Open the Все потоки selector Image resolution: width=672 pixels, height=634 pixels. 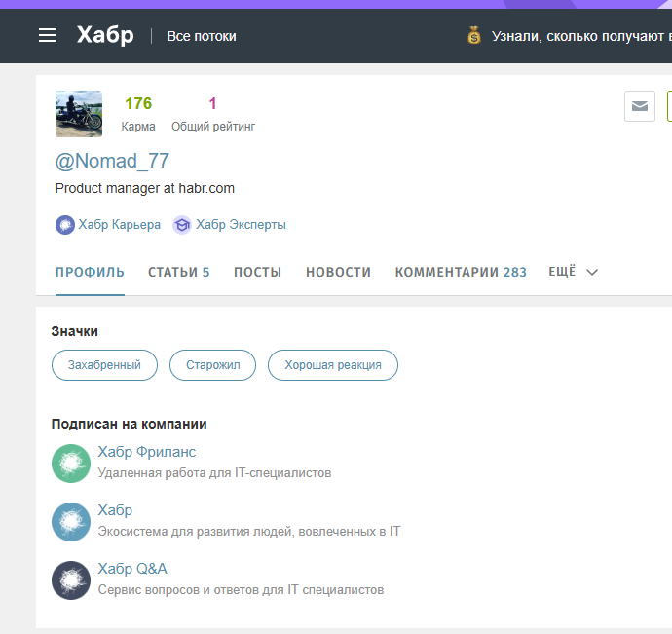tap(202, 36)
